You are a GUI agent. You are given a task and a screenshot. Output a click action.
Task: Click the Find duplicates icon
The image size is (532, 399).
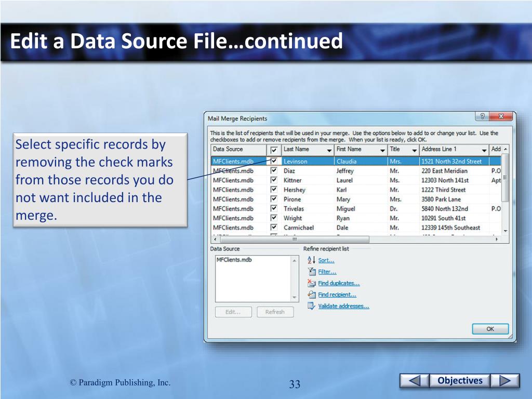[312, 283]
